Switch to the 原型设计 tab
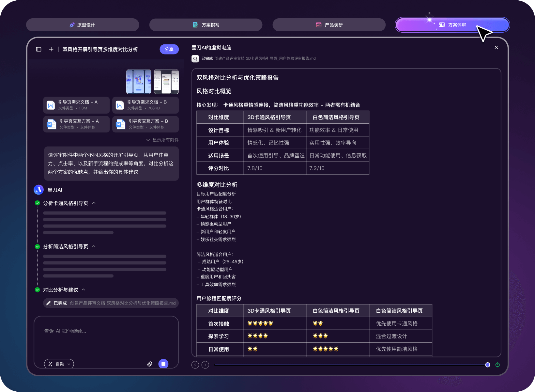This screenshot has width=535, height=392. pos(83,25)
